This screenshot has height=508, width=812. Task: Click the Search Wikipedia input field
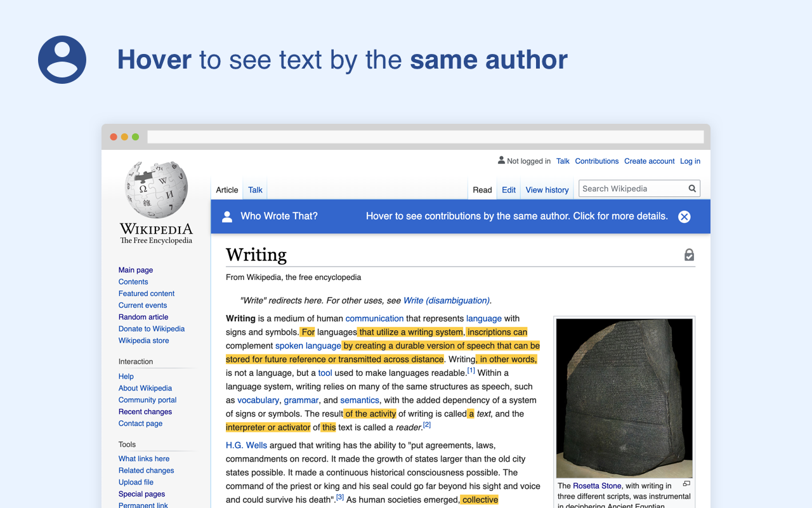click(x=628, y=189)
